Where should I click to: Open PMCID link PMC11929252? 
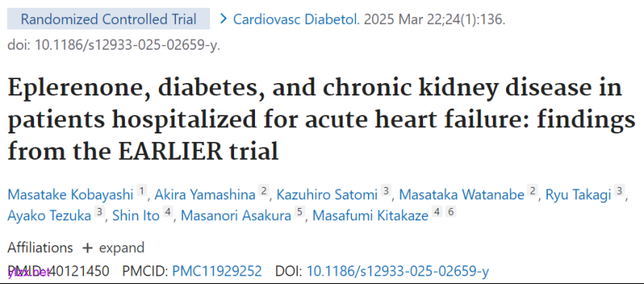(x=217, y=272)
